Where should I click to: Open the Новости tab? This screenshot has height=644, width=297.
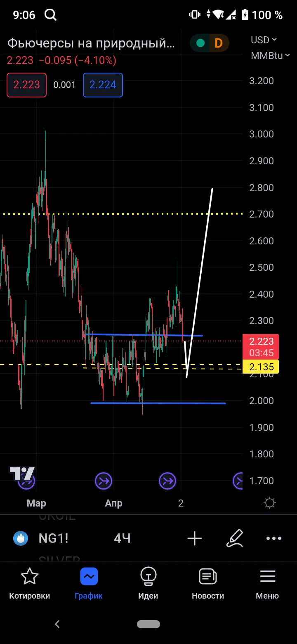pyautogui.click(x=208, y=584)
